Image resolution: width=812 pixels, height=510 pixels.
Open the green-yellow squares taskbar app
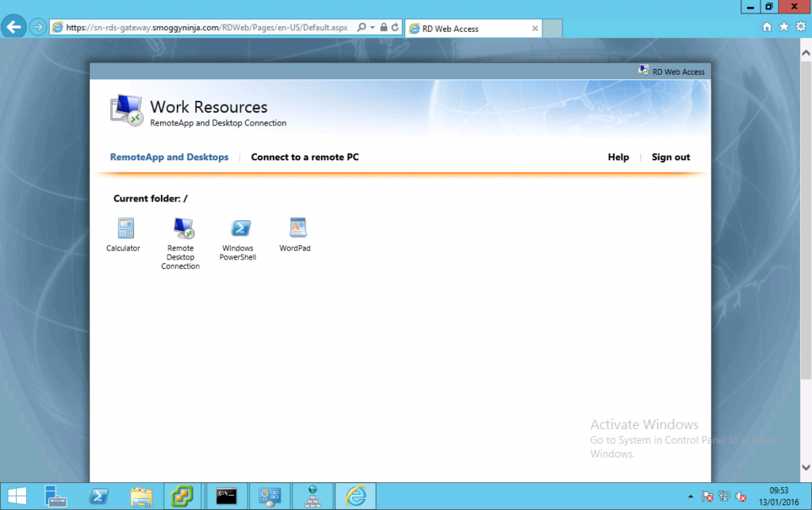point(182,496)
